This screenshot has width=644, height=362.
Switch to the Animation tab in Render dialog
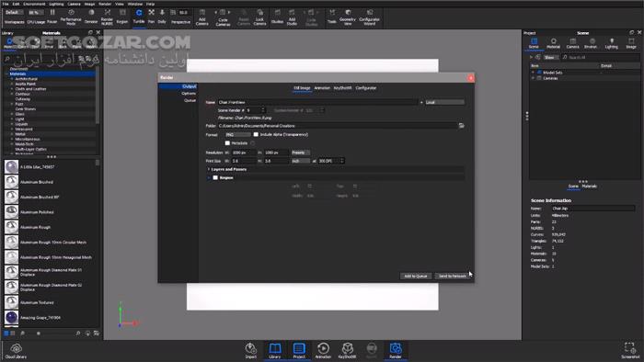pyautogui.click(x=322, y=87)
